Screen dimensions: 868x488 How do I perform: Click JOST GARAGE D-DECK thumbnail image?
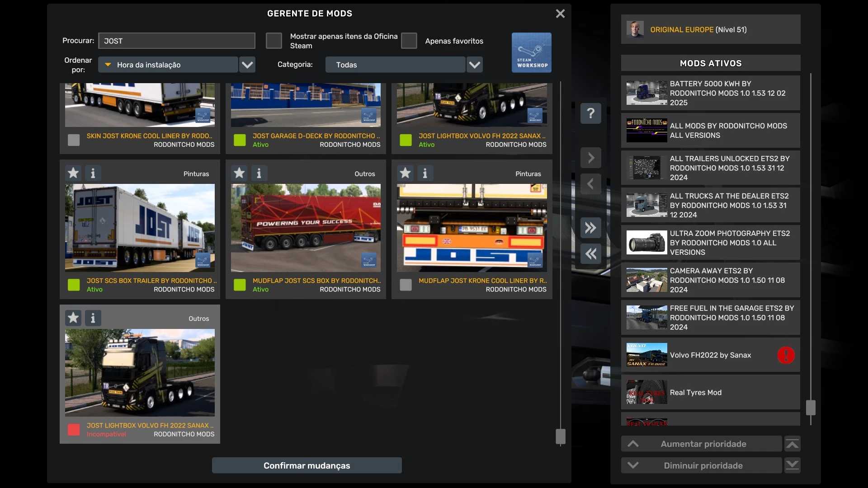click(x=306, y=105)
